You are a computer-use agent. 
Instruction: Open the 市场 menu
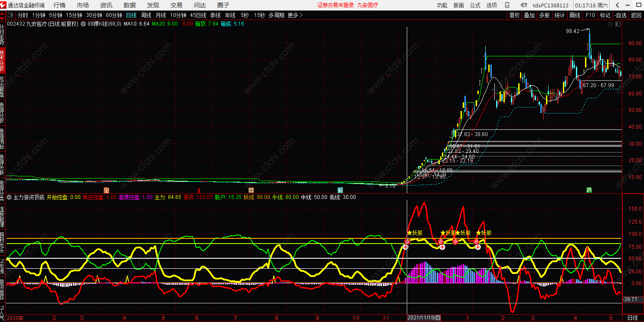[83, 5]
